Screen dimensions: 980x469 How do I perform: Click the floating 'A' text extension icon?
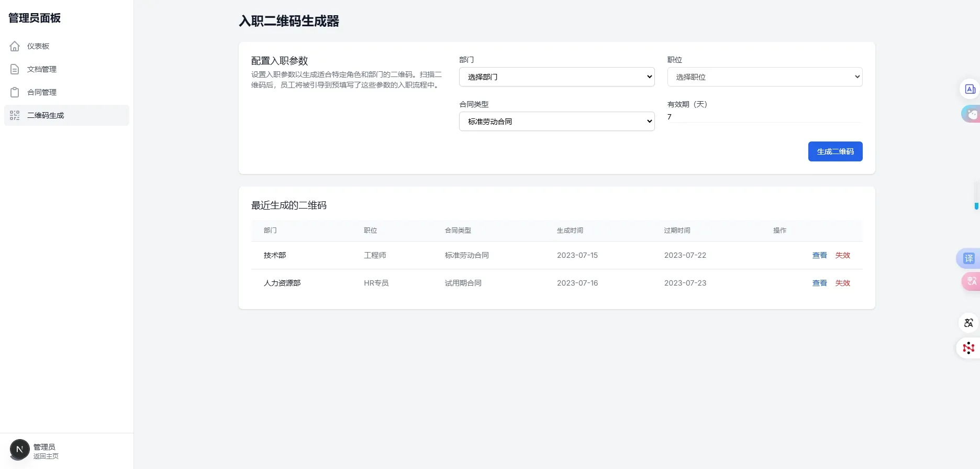pos(970,89)
